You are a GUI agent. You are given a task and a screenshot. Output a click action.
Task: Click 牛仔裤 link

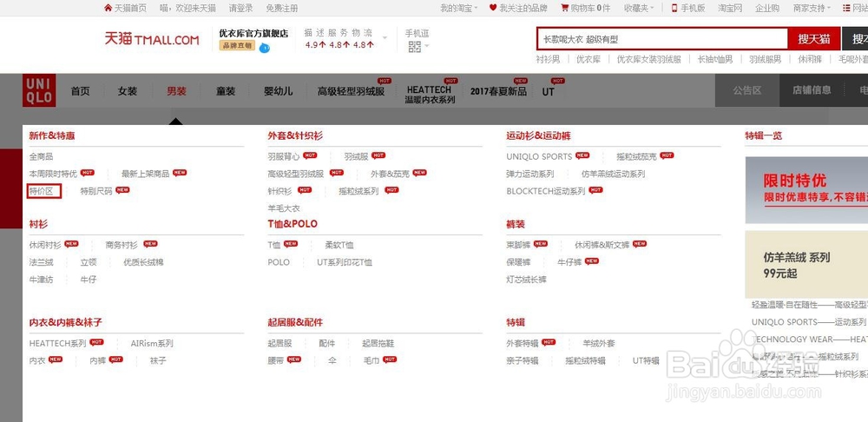[569, 262]
